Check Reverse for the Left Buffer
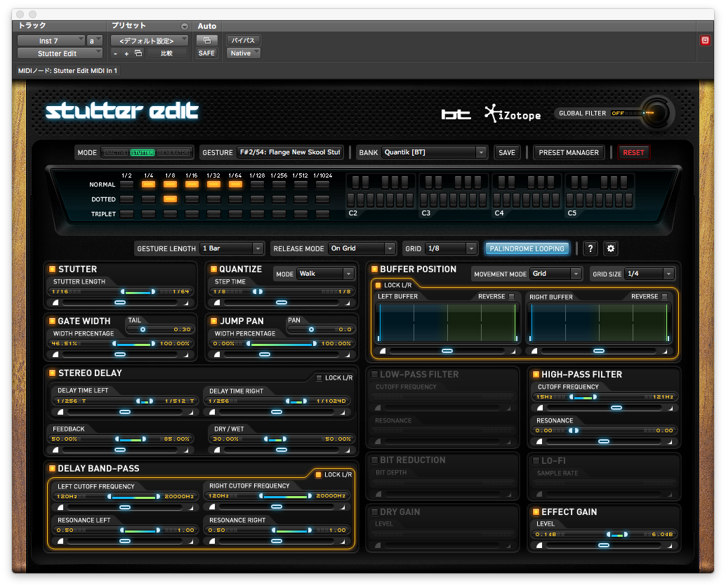This screenshot has width=726, height=588. 512,297
